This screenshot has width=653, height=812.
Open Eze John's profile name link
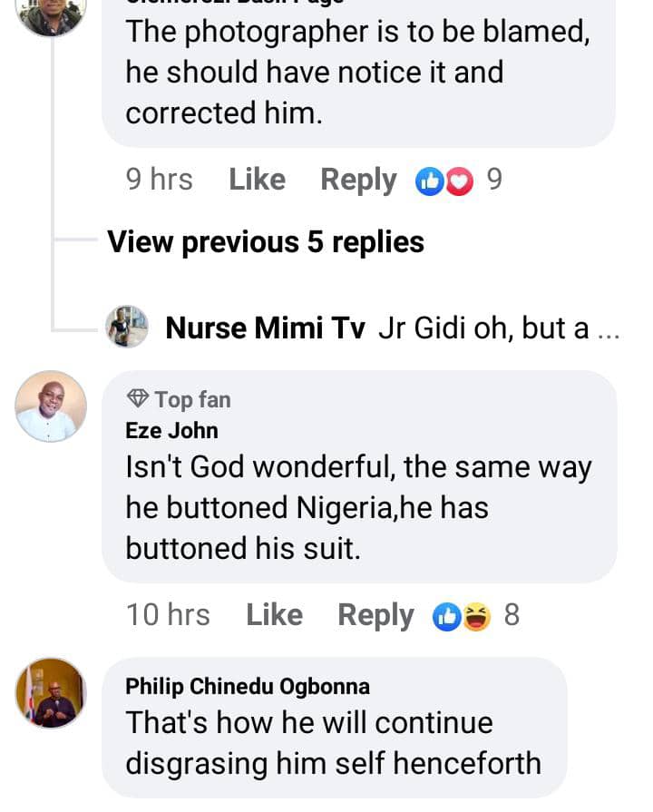point(171,430)
